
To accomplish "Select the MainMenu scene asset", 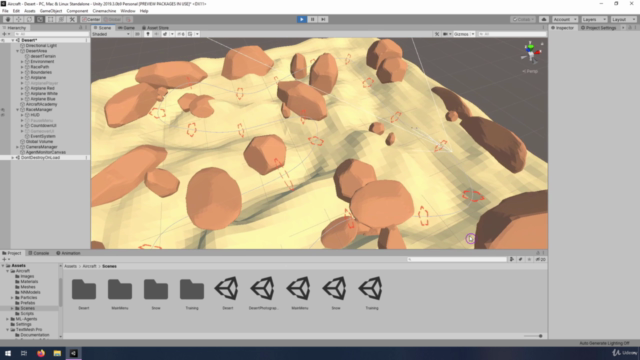I will pos(299,289).
